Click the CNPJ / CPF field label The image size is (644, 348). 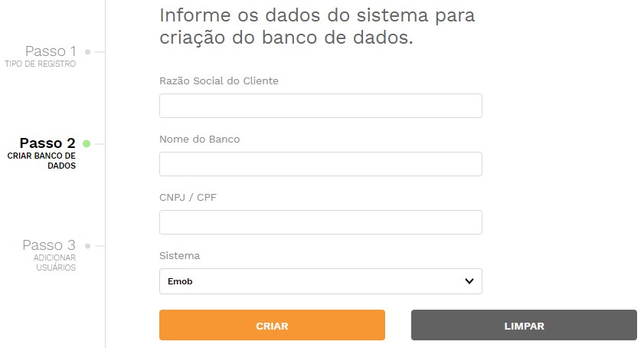click(x=188, y=198)
